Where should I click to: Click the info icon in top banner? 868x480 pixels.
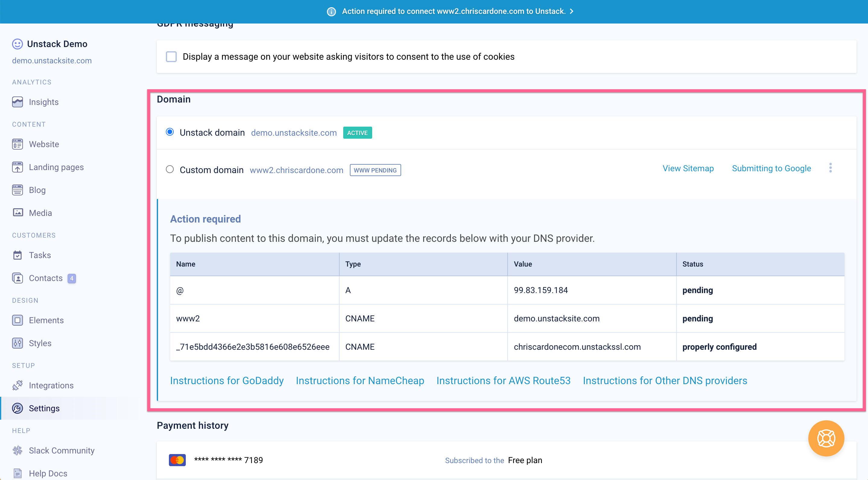[x=331, y=11]
